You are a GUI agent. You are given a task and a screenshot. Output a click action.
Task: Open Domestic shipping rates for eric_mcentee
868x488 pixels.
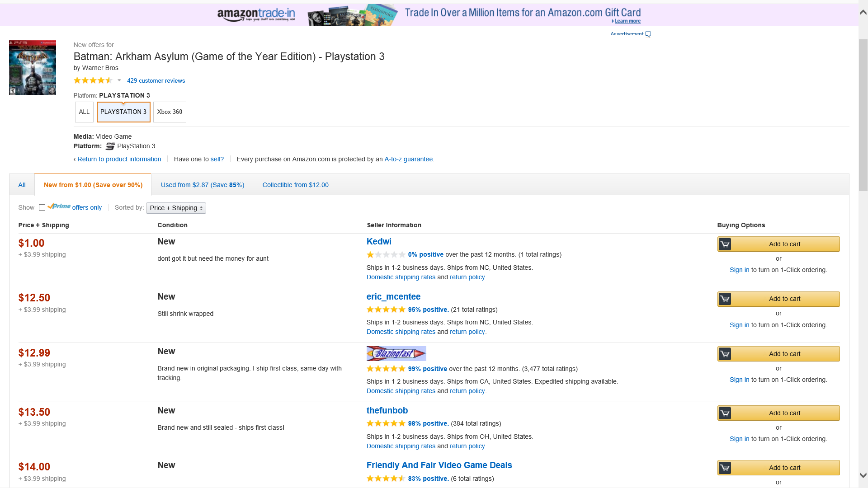click(401, 332)
